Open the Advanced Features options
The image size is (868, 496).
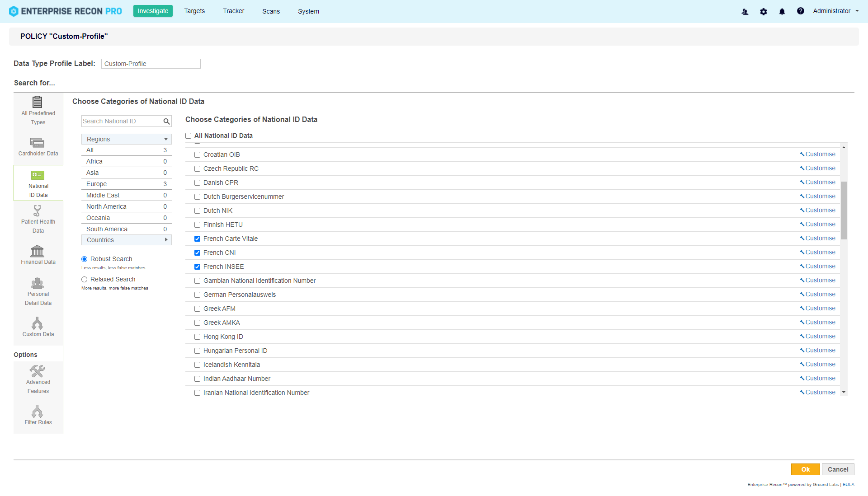(x=38, y=379)
